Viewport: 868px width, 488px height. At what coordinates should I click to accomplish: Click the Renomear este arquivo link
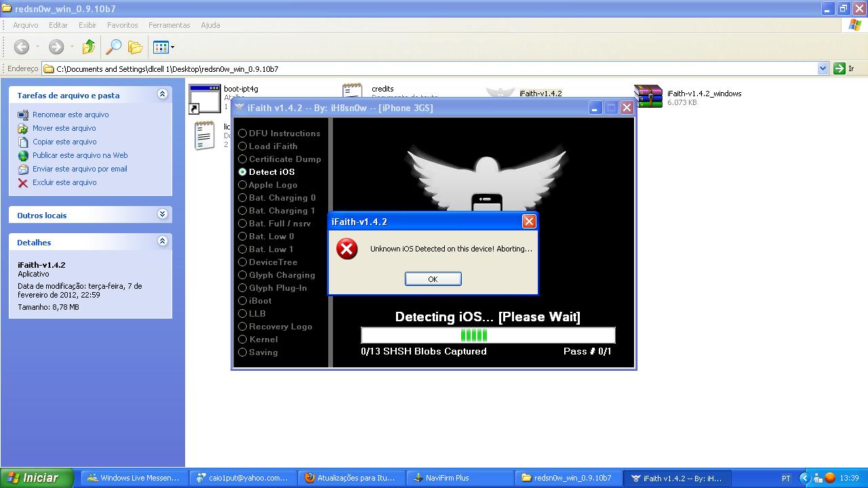pos(71,115)
